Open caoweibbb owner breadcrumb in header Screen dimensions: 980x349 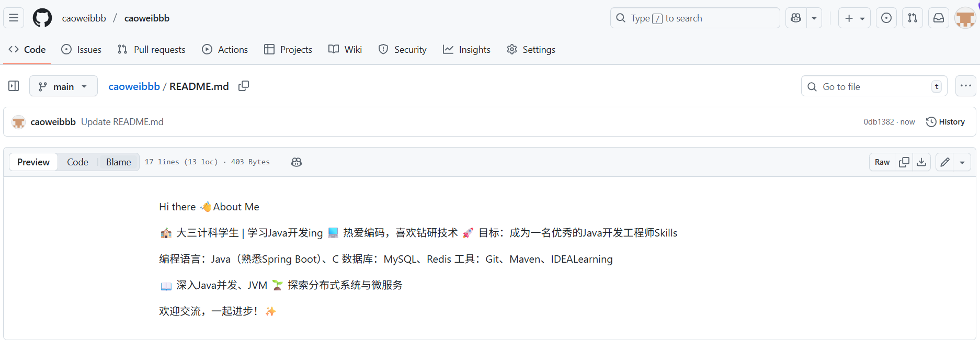[x=84, y=18]
